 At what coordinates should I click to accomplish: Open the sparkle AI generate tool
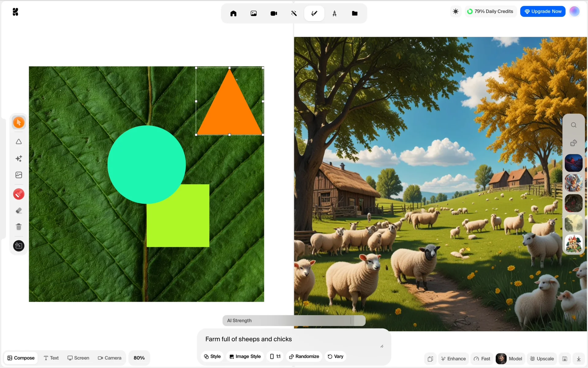point(19,159)
